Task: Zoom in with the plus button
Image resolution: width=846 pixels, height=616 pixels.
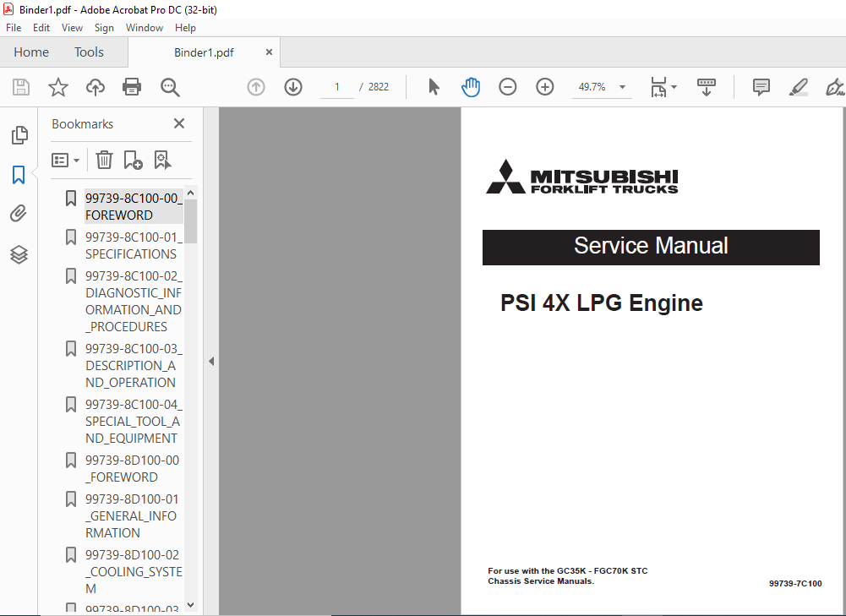Action: pos(545,87)
